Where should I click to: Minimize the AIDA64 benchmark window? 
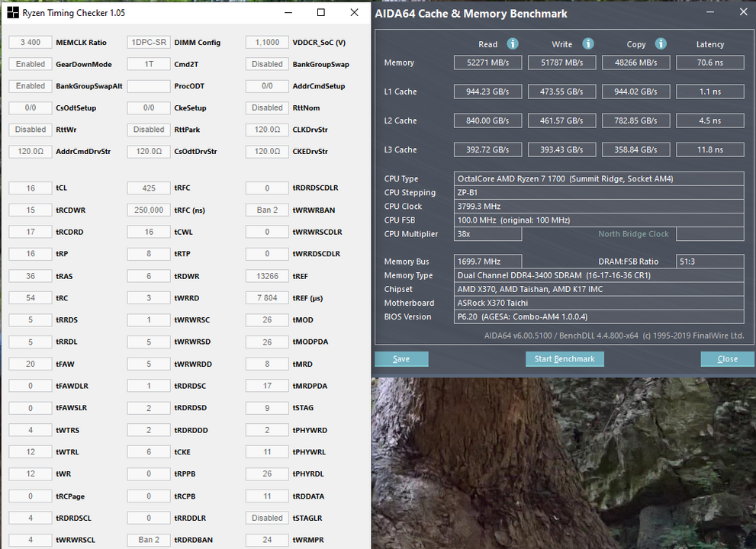coord(710,12)
